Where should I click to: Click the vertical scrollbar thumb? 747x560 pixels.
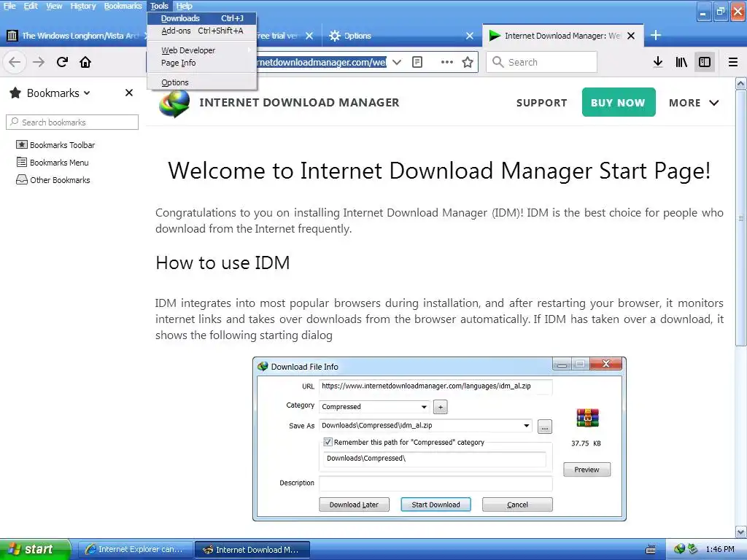741,218
